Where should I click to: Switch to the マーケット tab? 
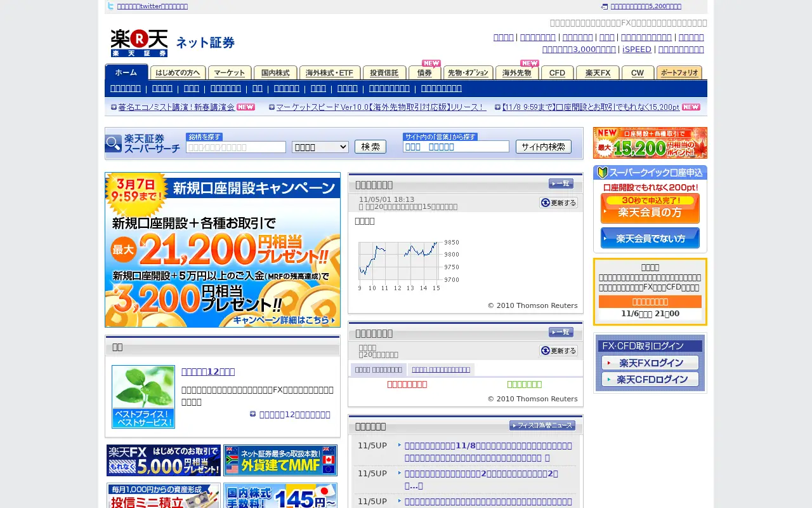tap(230, 72)
